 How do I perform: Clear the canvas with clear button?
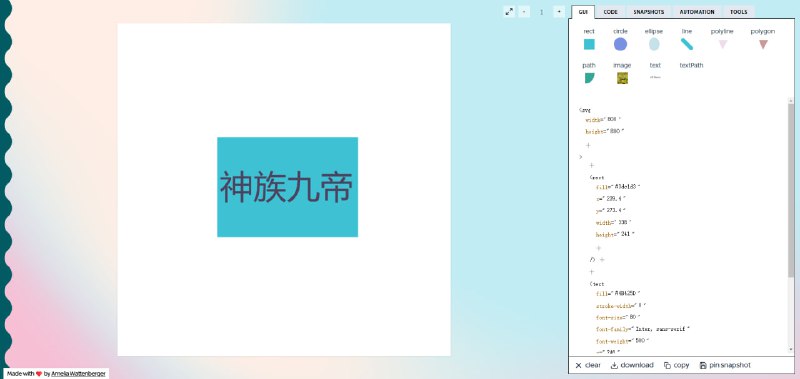click(588, 365)
